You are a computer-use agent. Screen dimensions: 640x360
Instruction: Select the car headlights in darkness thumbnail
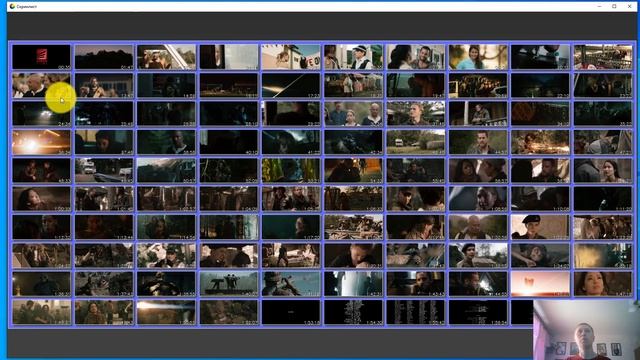[x=41, y=113]
